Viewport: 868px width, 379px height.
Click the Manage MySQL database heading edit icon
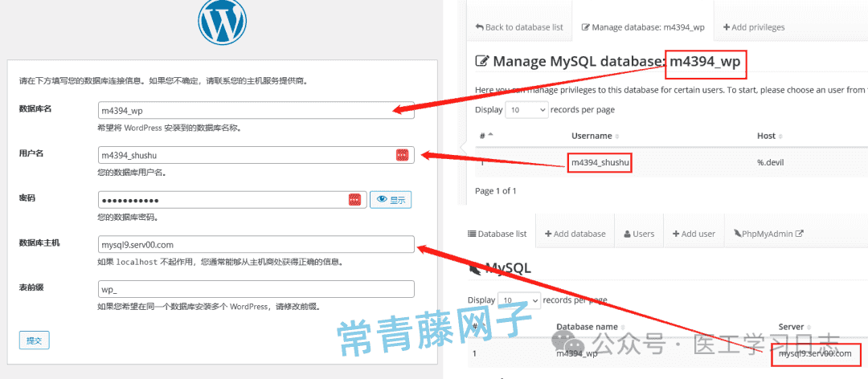coord(481,61)
